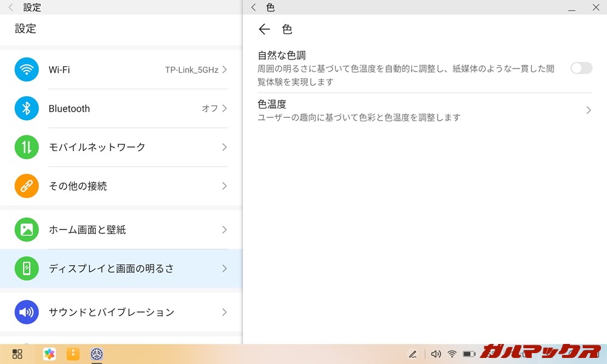This screenshot has height=364, width=607.
Task: Expand Bluetooth row via オフ chevron
Action: 224,109
